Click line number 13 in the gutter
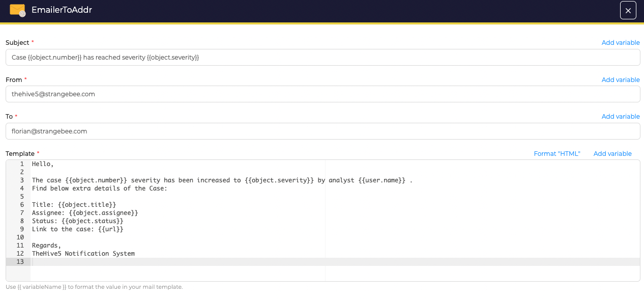 click(x=20, y=262)
